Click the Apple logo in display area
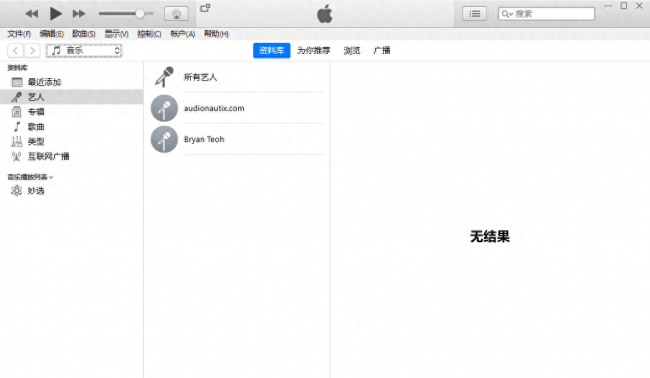The width and height of the screenshot is (650, 378). [x=325, y=14]
